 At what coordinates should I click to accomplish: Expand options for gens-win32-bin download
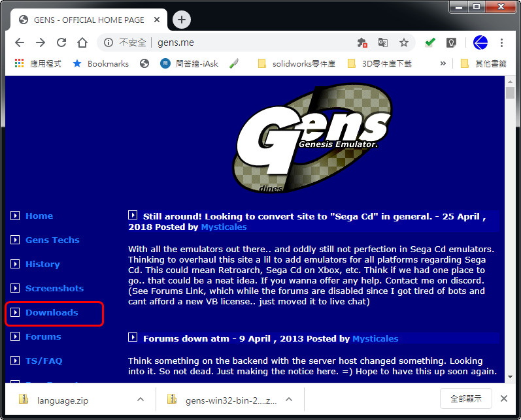coord(289,399)
